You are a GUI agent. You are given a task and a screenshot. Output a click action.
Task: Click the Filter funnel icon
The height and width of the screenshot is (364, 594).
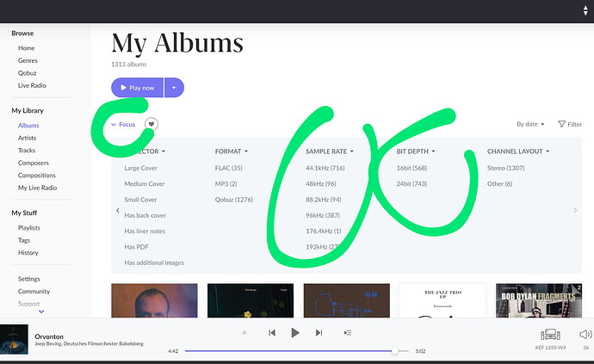[561, 124]
